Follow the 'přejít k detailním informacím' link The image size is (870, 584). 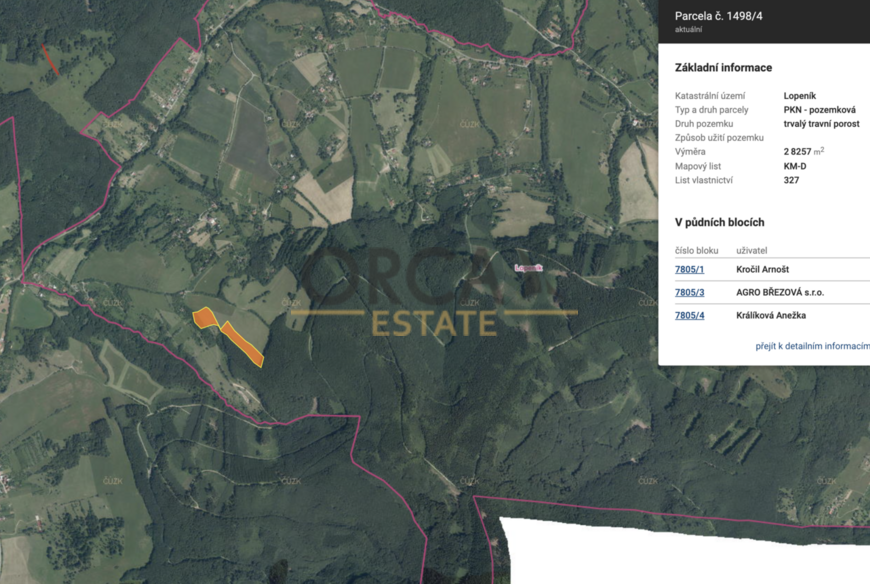click(812, 346)
